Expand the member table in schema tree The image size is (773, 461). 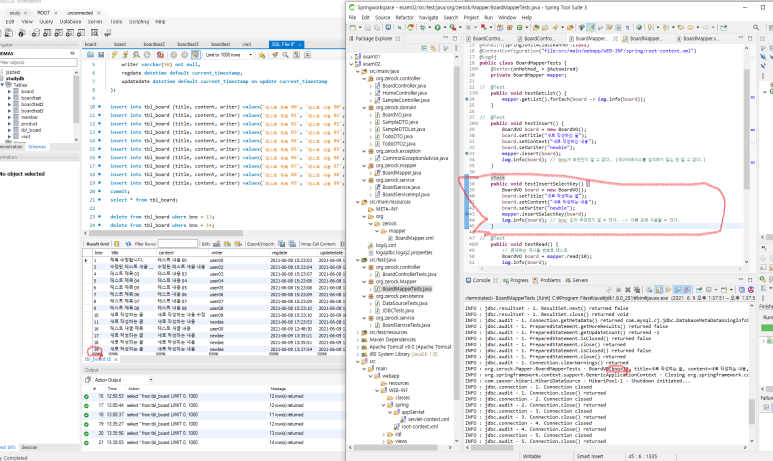(x=9, y=117)
